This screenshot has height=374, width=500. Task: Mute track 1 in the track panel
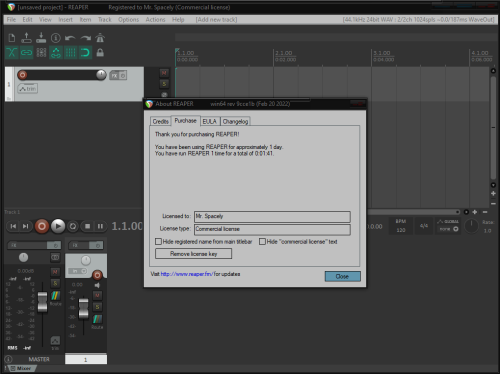click(x=164, y=73)
